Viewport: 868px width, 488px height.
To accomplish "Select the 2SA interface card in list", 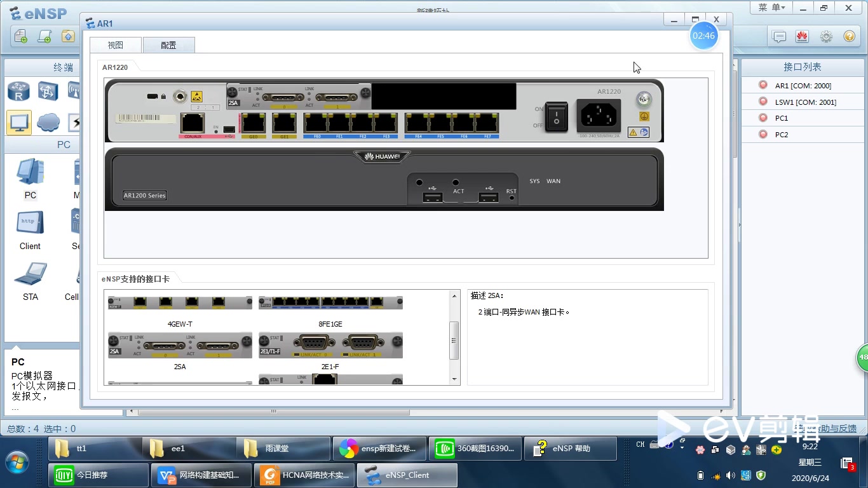I will pyautogui.click(x=180, y=345).
